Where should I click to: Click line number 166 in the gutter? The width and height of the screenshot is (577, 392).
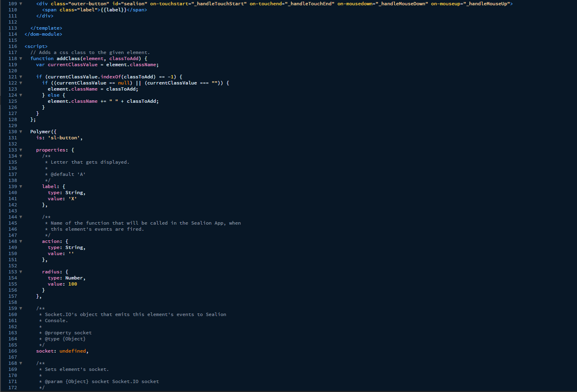(13, 351)
